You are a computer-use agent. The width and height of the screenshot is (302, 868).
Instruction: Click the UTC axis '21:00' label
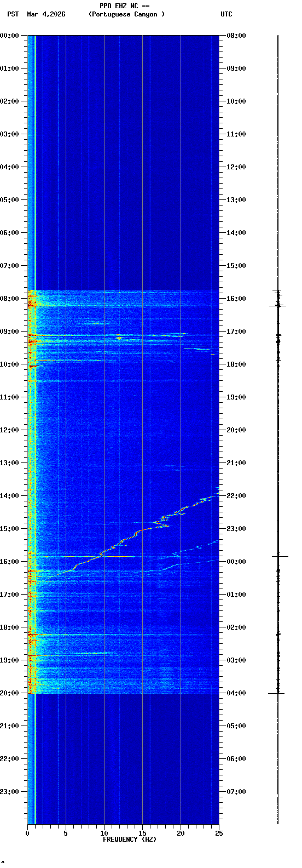(x=236, y=463)
